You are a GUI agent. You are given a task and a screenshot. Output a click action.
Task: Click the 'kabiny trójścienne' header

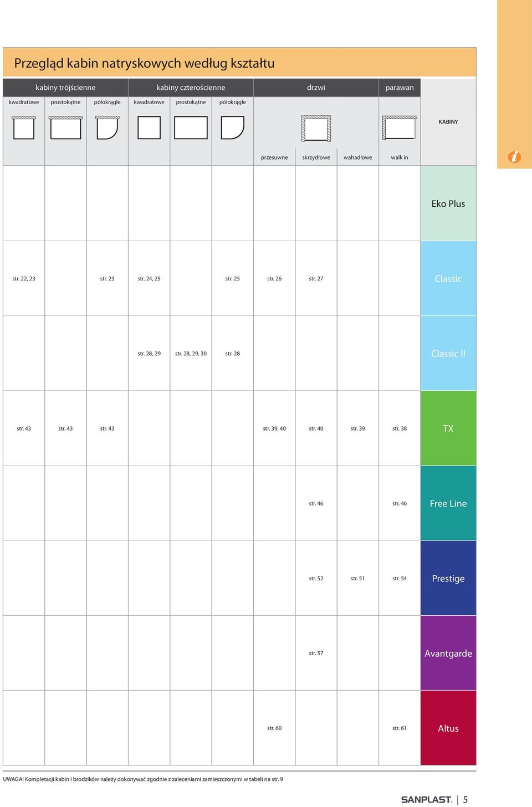[65, 88]
